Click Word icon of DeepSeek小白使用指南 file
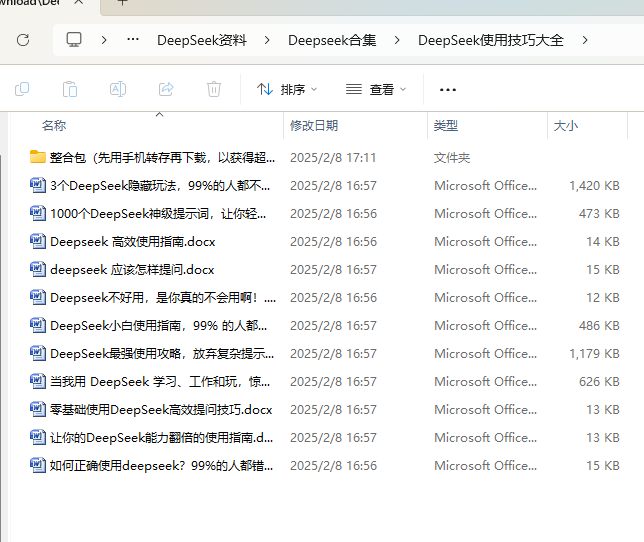Image resolution: width=644 pixels, height=542 pixels. tap(37, 325)
